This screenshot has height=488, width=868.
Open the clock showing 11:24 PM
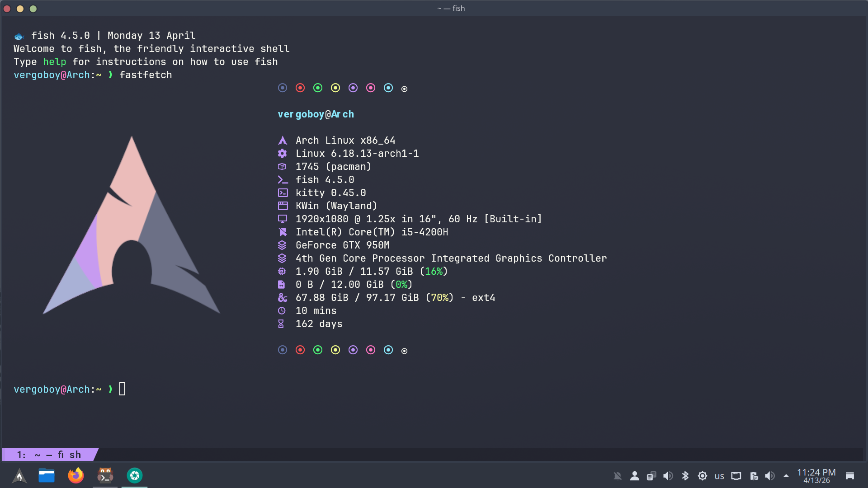coord(816,476)
